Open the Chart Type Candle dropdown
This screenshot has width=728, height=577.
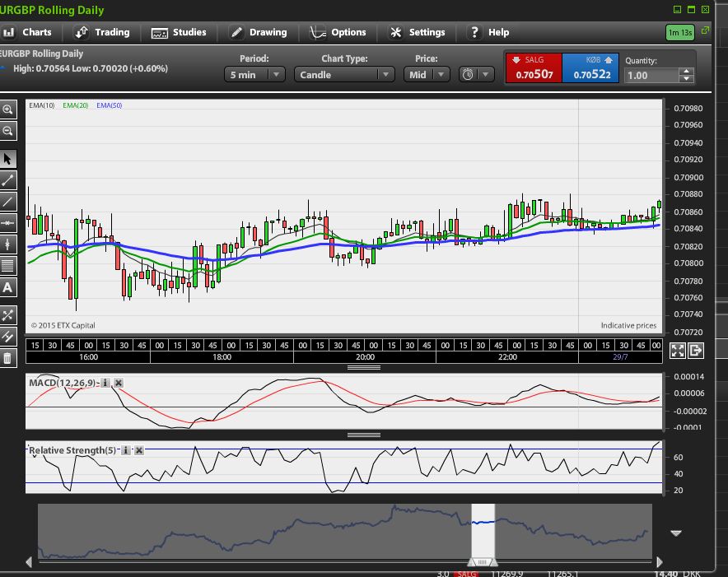[x=344, y=75]
